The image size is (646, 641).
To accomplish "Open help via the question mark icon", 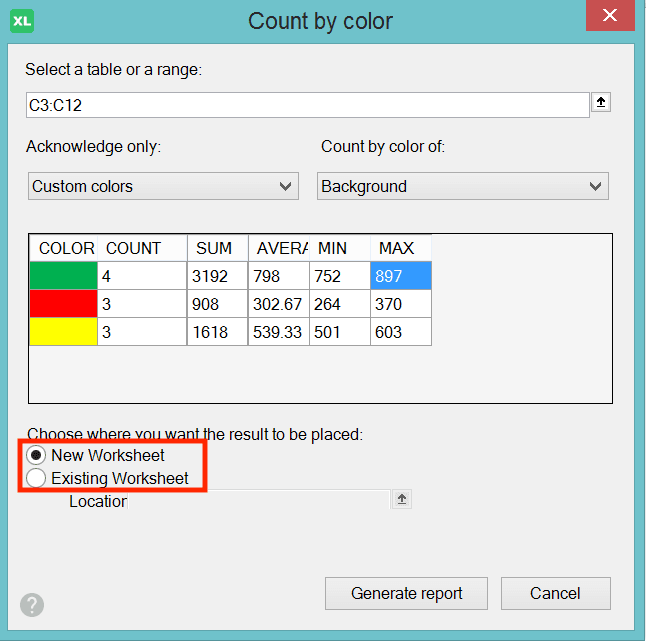I will coord(32,605).
